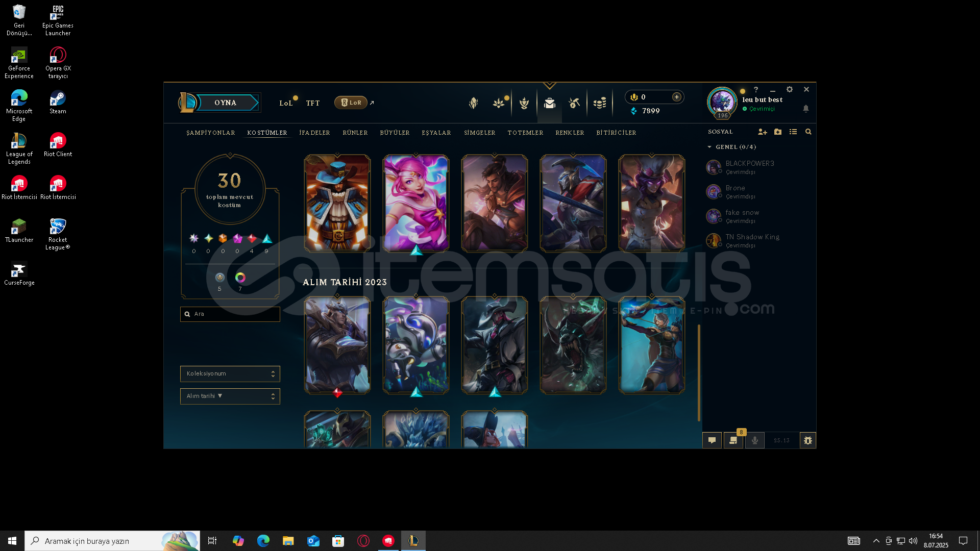Open File Explorer from the taskbar
The height and width of the screenshot is (551, 980).
pyautogui.click(x=288, y=541)
